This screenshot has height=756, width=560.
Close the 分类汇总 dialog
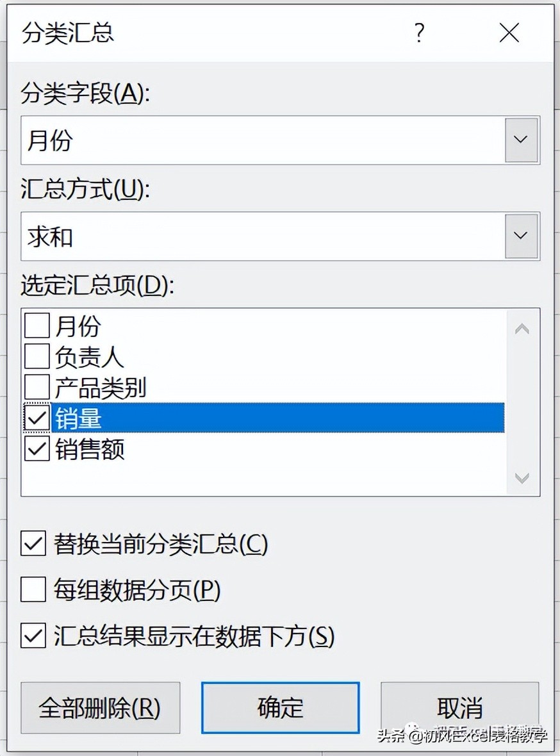point(509,33)
